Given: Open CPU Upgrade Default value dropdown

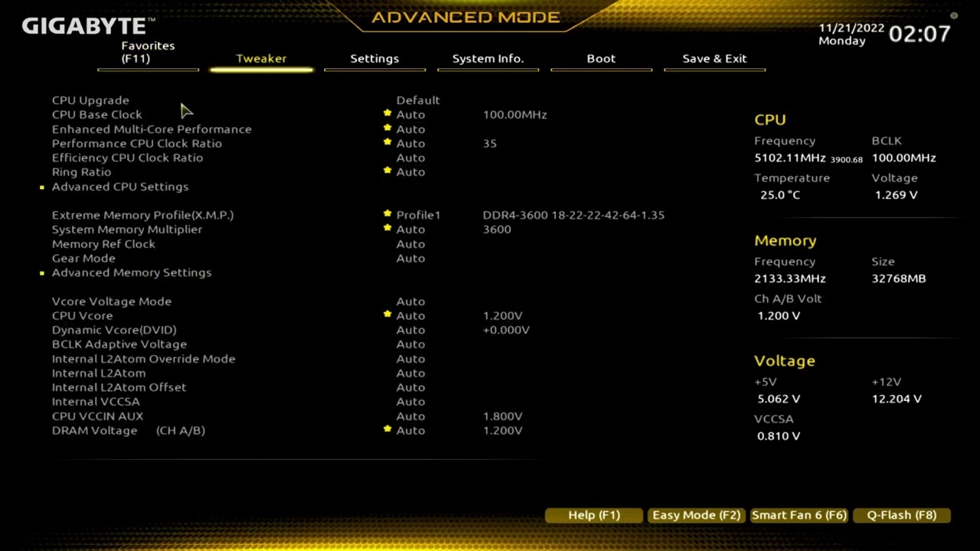Looking at the screenshot, I should pos(418,100).
